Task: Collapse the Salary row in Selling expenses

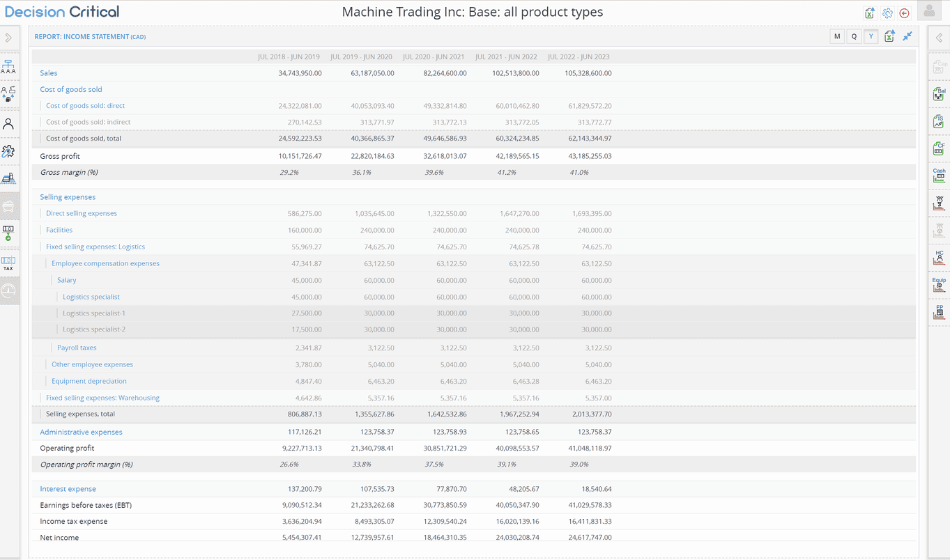Action: click(x=67, y=280)
